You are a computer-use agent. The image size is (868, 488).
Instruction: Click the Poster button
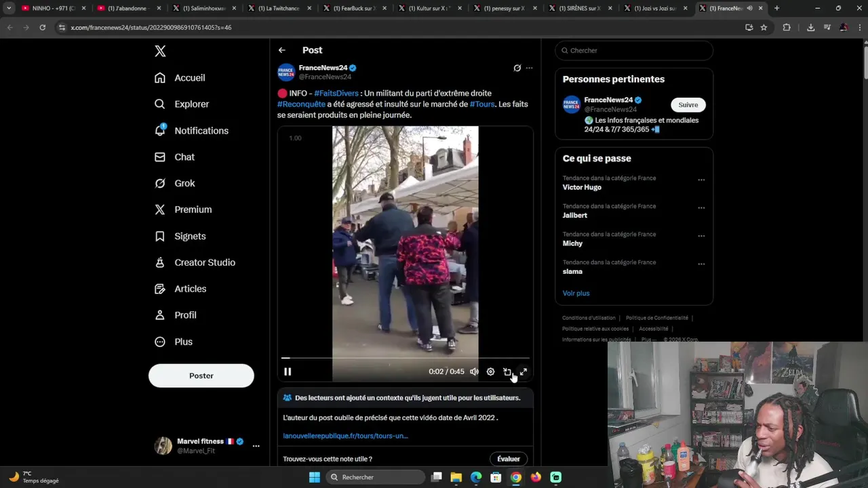click(201, 375)
